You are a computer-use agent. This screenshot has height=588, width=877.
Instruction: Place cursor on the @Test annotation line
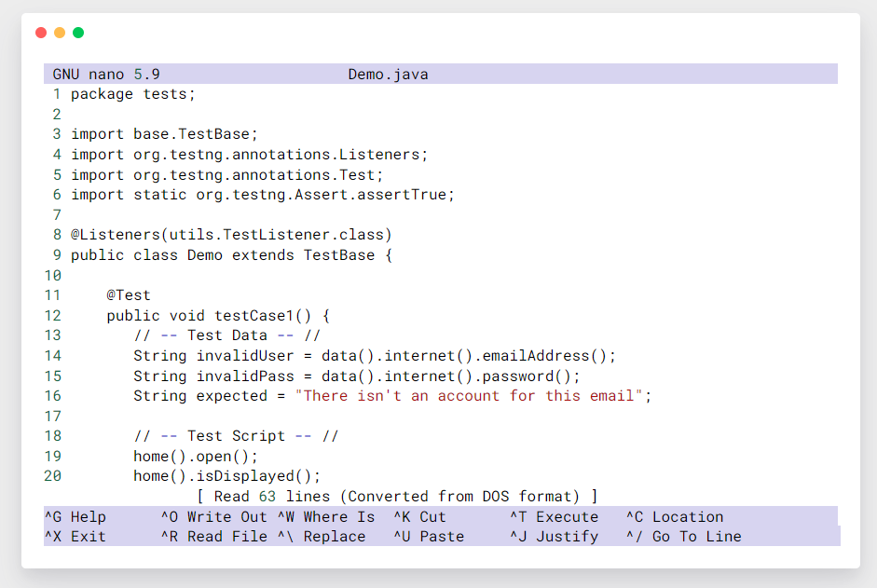pyautogui.click(x=129, y=295)
